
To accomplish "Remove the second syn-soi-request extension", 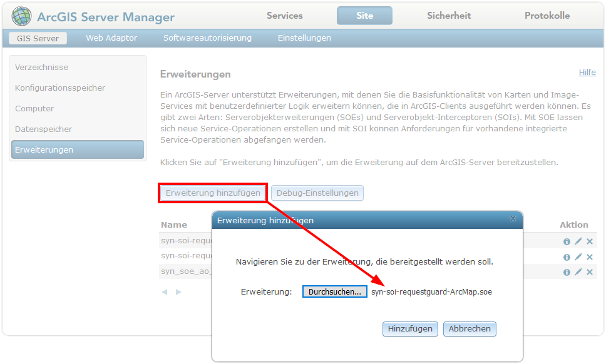I will coord(589,256).
